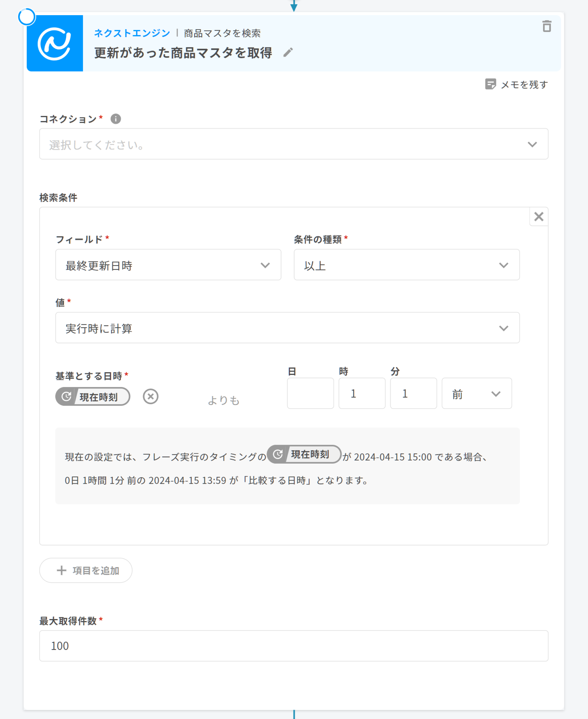Click the 最大取得件数 input field
This screenshot has height=719, width=588.
click(x=293, y=645)
